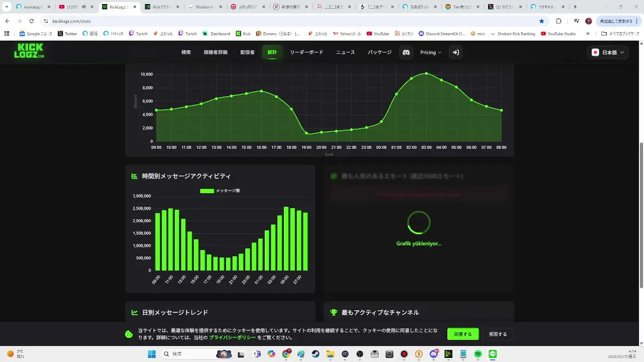Image resolution: width=644 pixels, height=362 pixels.
Task: Open OBS Studio from the taskbar
Action: [359, 354]
